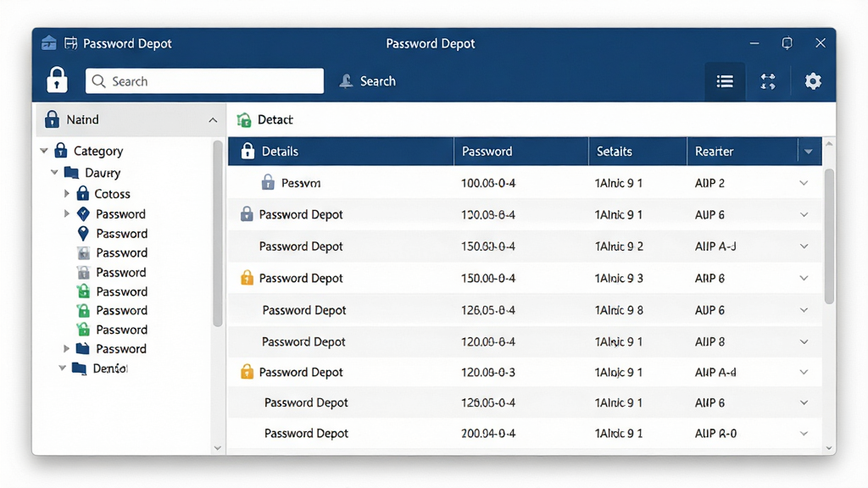Click the lock icon beside Pessvm
This screenshot has width=868, height=488.
pos(268,182)
